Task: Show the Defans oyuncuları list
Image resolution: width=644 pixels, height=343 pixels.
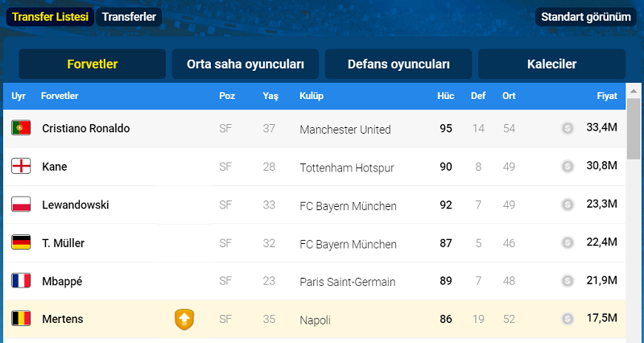Action: [398, 64]
